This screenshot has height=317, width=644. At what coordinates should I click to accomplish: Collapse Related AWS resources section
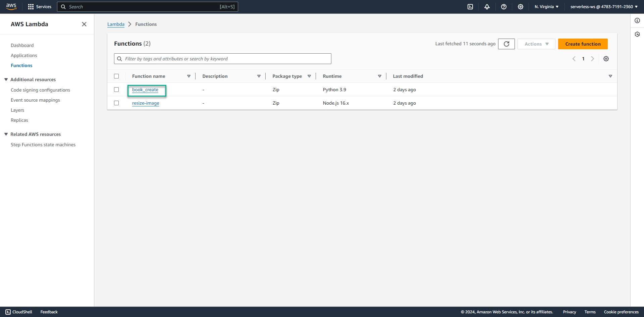click(6, 134)
